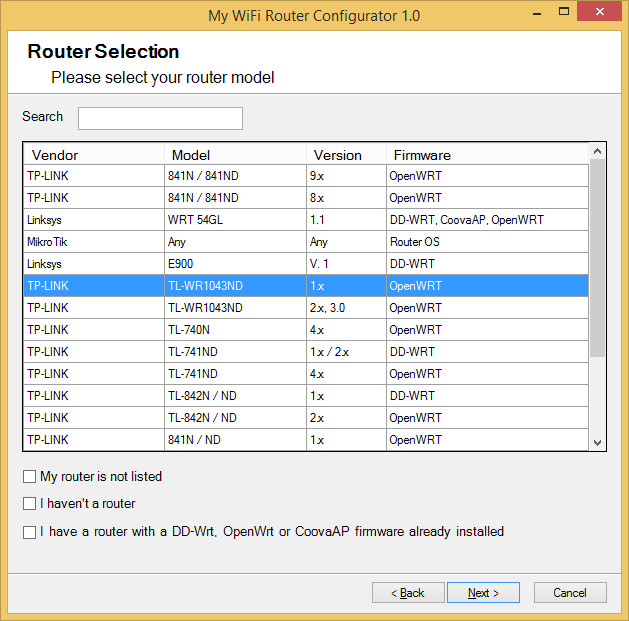The width and height of the screenshot is (629, 621).
Task: Select 841N / 841ND version 8.x row
Action: pos(306,198)
